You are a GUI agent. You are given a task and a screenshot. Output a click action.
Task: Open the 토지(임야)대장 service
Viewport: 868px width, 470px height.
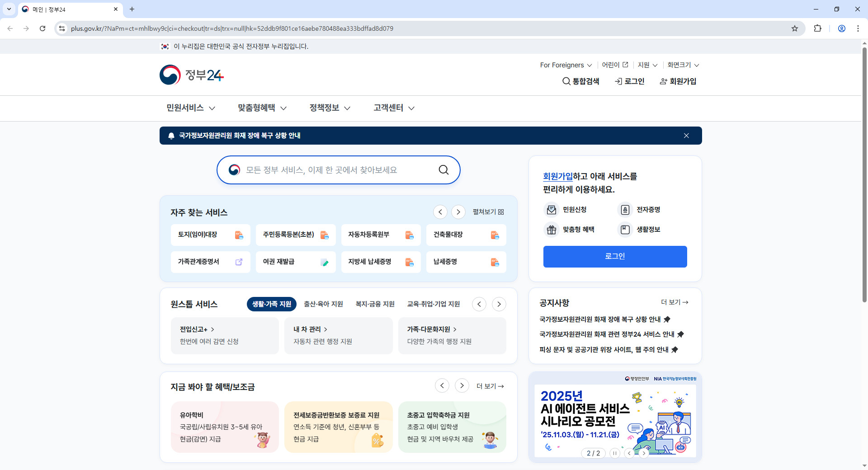coord(210,235)
